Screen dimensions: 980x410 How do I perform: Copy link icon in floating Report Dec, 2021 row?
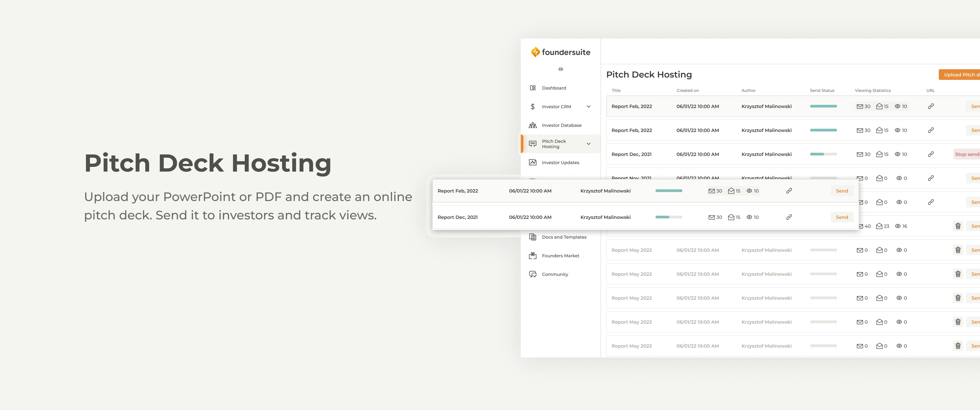pyautogui.click(x=789, y=217)
